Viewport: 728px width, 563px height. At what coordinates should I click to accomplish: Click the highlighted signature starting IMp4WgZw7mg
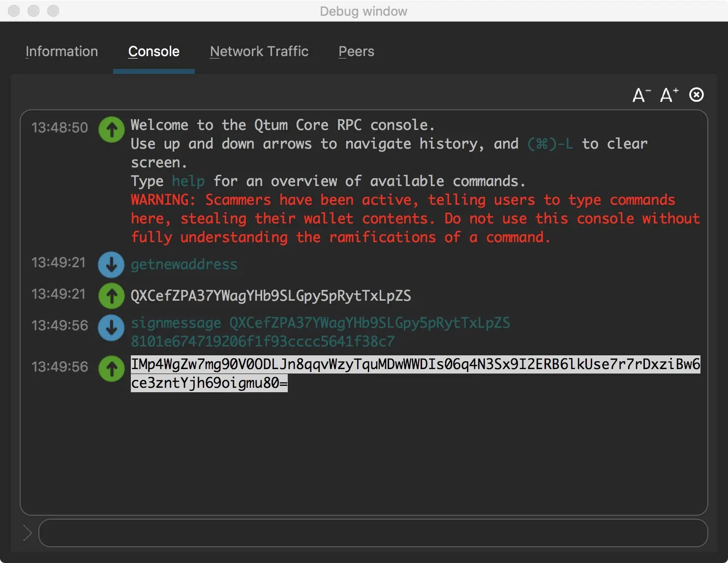(x=415, y=374)
